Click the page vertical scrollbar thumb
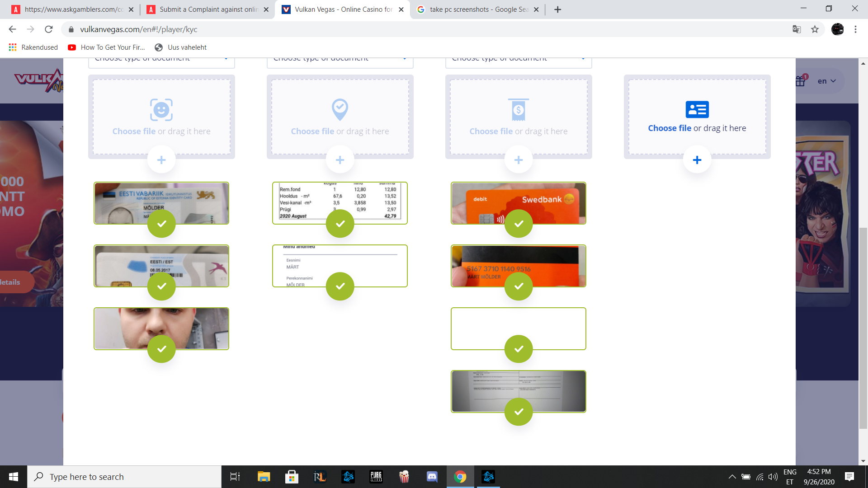This screenshot has height=488, width=868. pyautogui.click(x=863, y=328)
